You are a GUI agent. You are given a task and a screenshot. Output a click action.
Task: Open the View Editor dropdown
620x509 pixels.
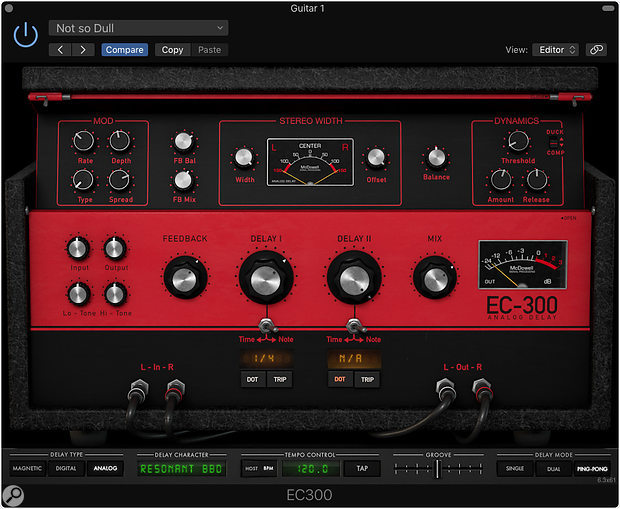click(556, 50)
